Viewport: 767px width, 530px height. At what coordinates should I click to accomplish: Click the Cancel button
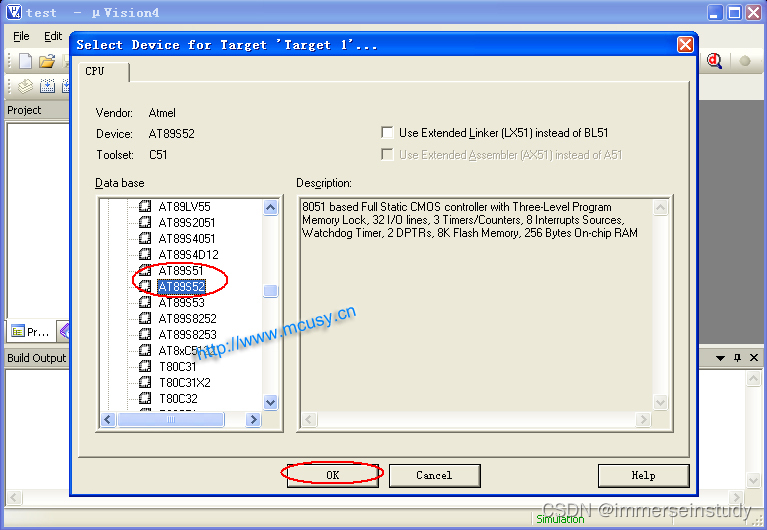coord(434,476)
